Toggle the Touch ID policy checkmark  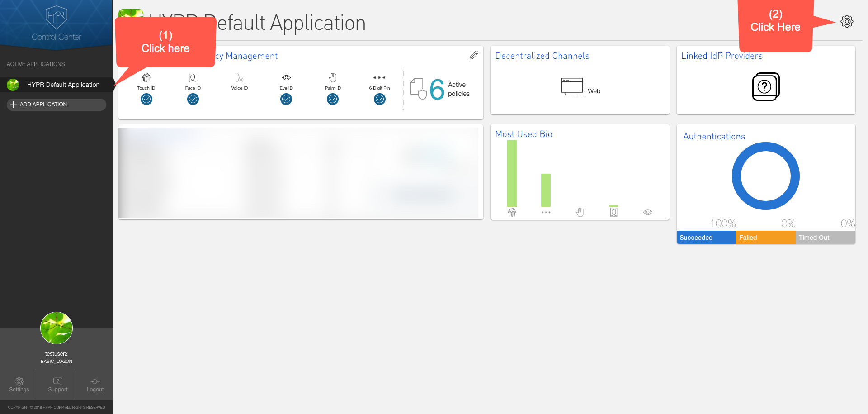pyautogui.click(x=146, y=99)
